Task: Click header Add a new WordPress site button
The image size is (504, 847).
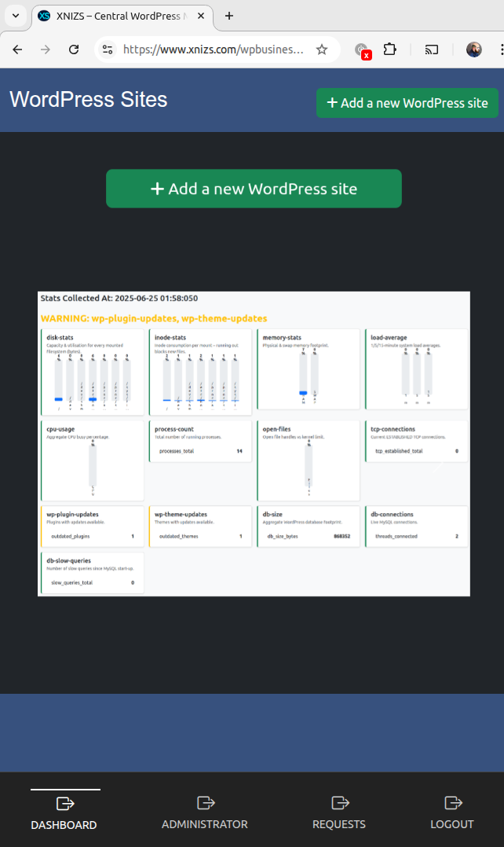Action: 407,103
